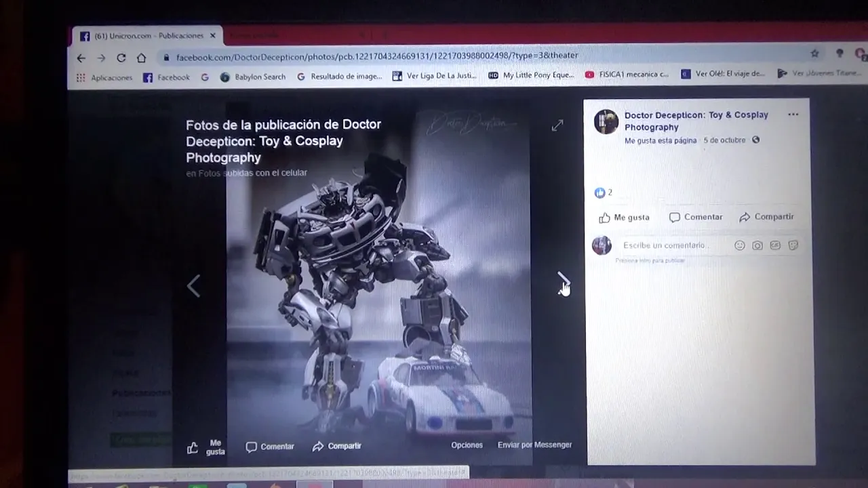Click Compartir in the side panel
This screenshot has width=868, height=488.
pos(766,217)
